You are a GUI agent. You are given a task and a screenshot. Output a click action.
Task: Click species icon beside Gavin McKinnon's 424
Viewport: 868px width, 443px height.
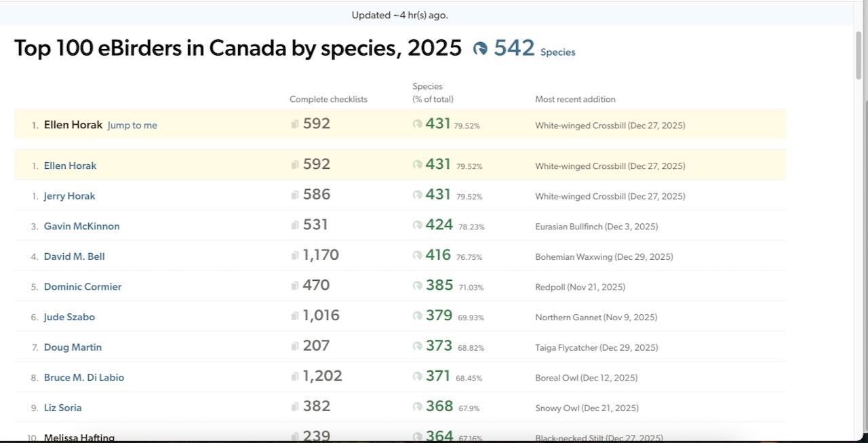[417, 226]
